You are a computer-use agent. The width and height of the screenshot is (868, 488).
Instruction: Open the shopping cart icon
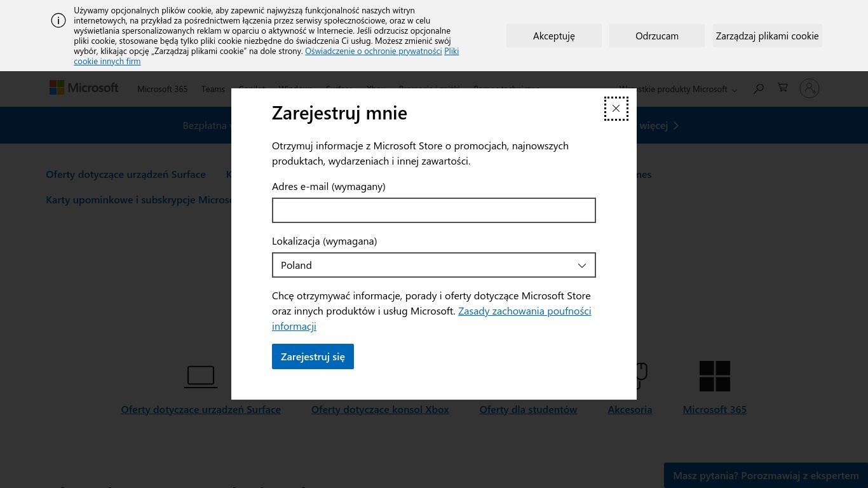point(783,88)
